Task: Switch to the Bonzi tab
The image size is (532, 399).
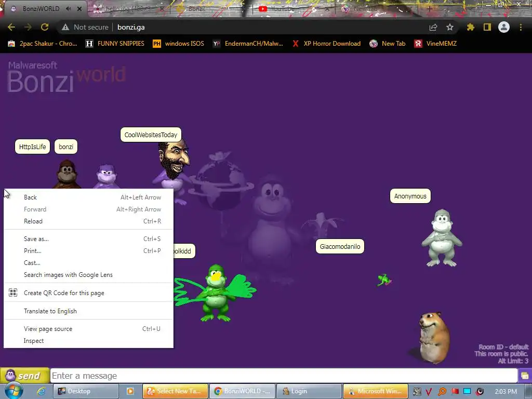Action: pos(210,8)
